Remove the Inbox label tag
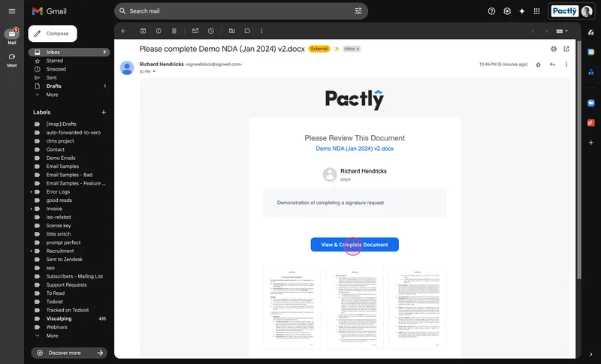This screenshot has height=364, width=601. (358, 49)
